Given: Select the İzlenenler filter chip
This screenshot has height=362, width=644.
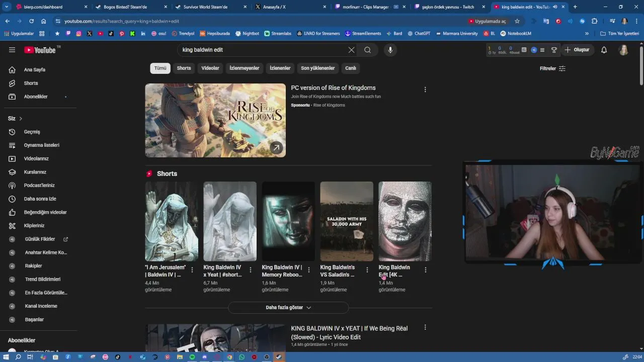Looking at the screenshot, I should point(280,68).
